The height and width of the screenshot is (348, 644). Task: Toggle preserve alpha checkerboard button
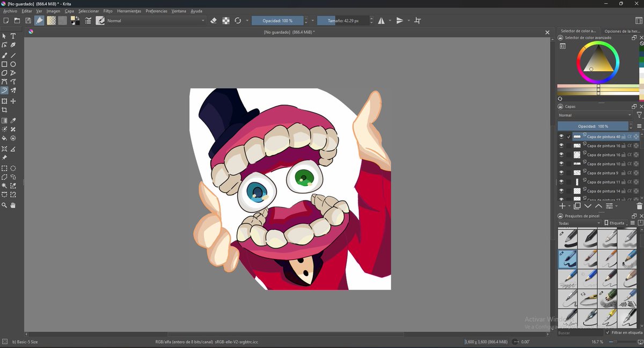point(226,20)
